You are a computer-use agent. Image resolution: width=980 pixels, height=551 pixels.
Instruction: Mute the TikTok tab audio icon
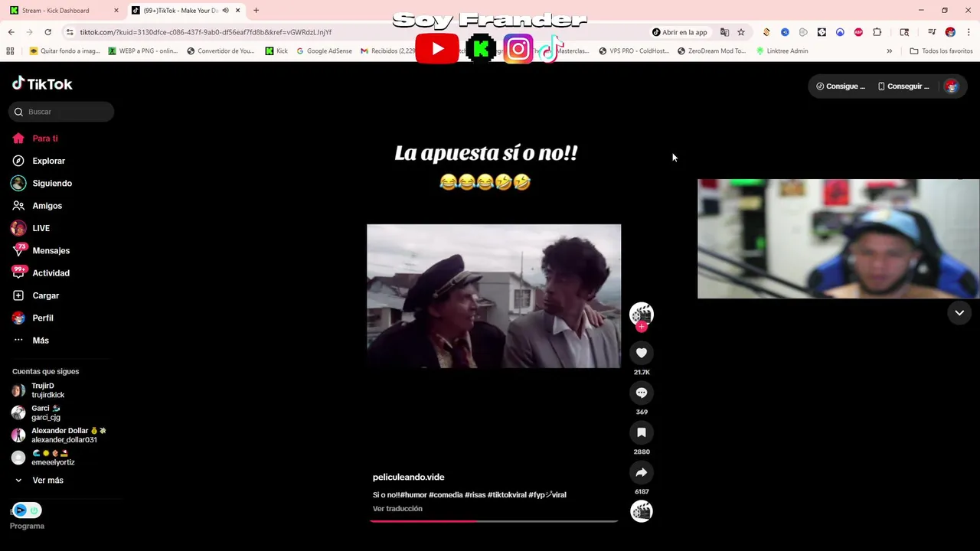(225, 11)
